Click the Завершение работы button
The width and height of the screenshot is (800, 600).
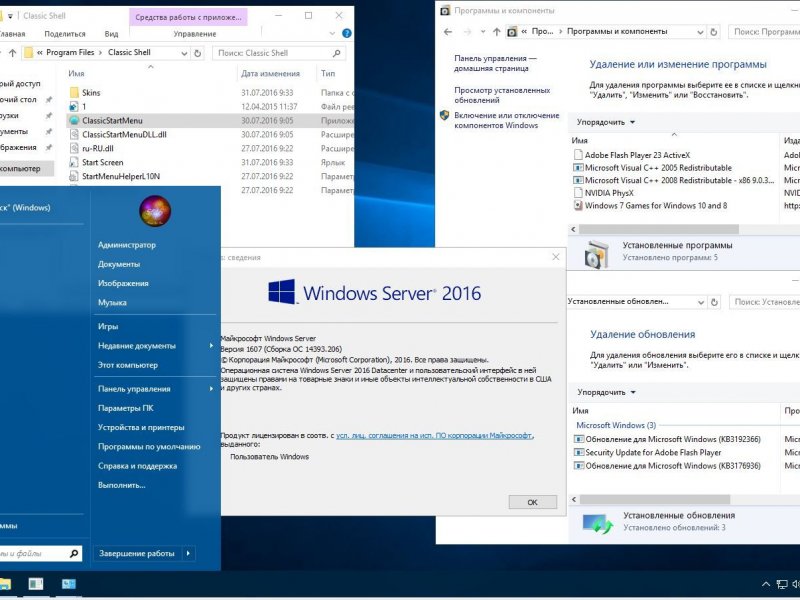click(137, 553)
